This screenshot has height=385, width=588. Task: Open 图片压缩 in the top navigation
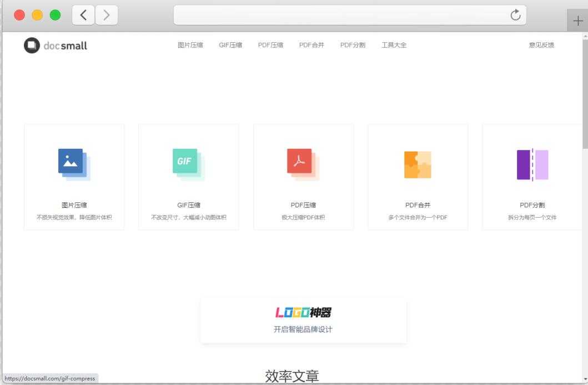(x=190, y=45)
